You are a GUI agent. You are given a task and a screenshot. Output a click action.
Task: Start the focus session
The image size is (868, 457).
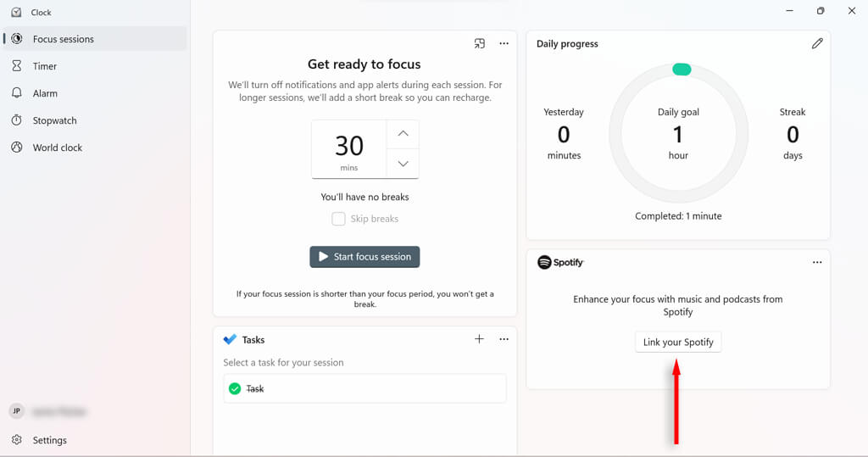point(364,257)
